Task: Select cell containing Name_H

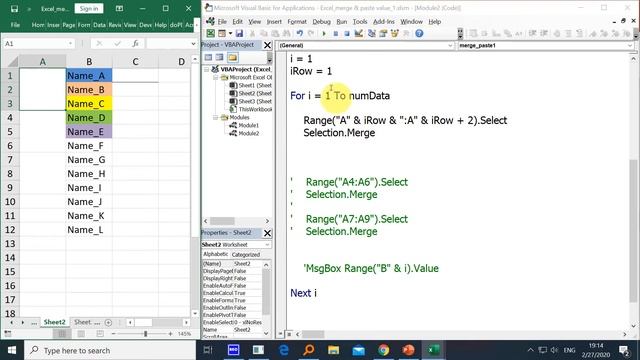Action: (x=89, y=174)
